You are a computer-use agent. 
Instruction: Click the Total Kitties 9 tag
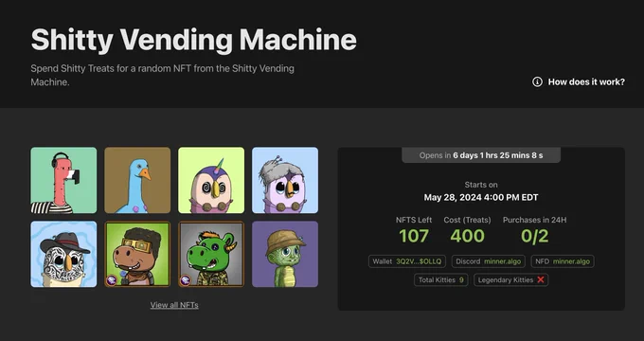440,279
